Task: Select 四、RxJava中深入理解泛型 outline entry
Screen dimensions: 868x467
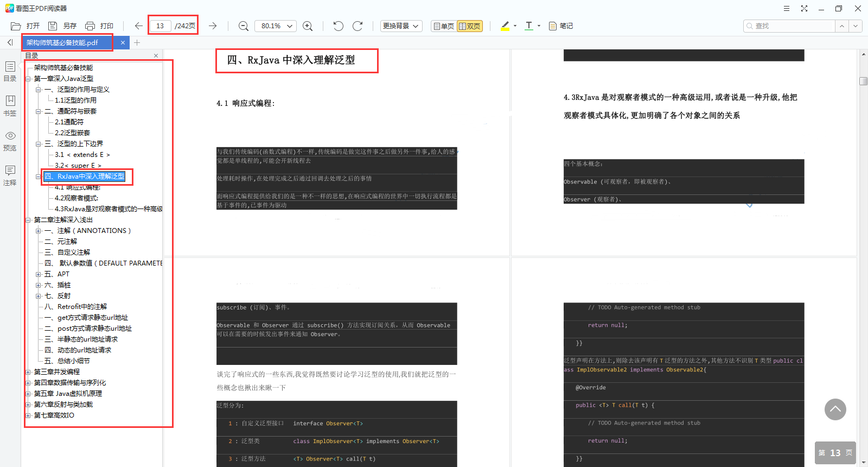Action: [84, 176]
